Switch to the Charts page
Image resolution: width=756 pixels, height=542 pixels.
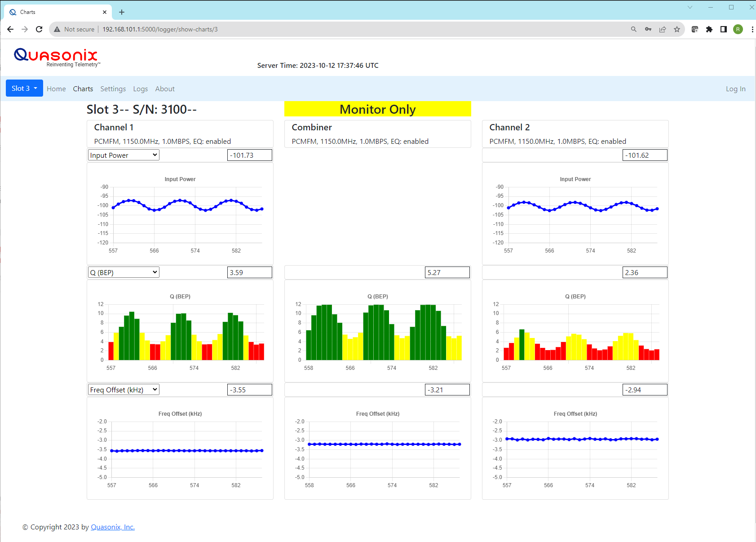[x=83, y=89]
